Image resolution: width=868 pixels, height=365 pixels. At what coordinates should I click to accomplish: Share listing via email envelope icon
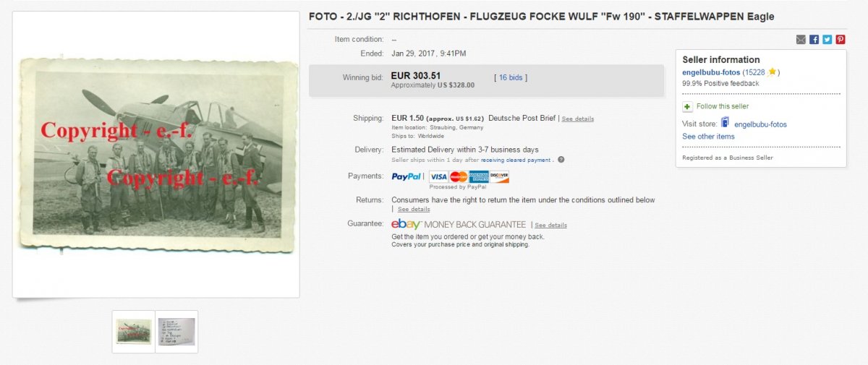801,40
